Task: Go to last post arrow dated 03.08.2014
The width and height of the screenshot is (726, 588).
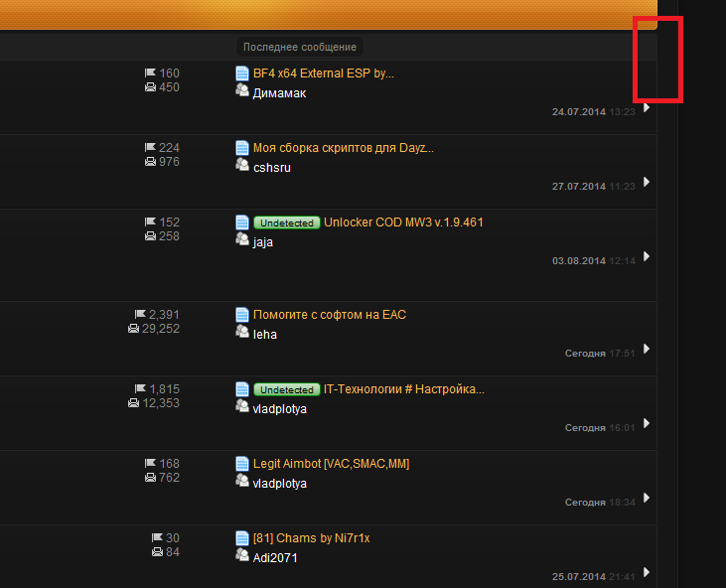Action: tap(647, 257)
